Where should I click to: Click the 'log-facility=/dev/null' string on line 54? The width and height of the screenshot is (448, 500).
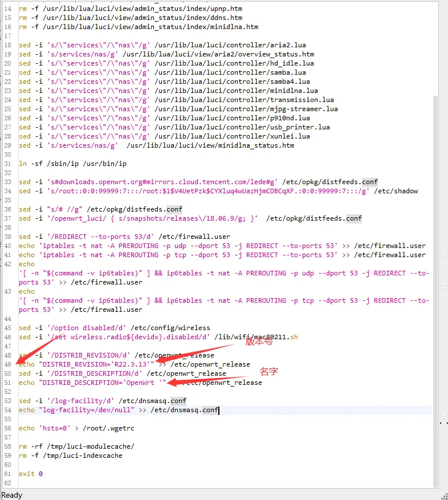[x=87, y=410]
